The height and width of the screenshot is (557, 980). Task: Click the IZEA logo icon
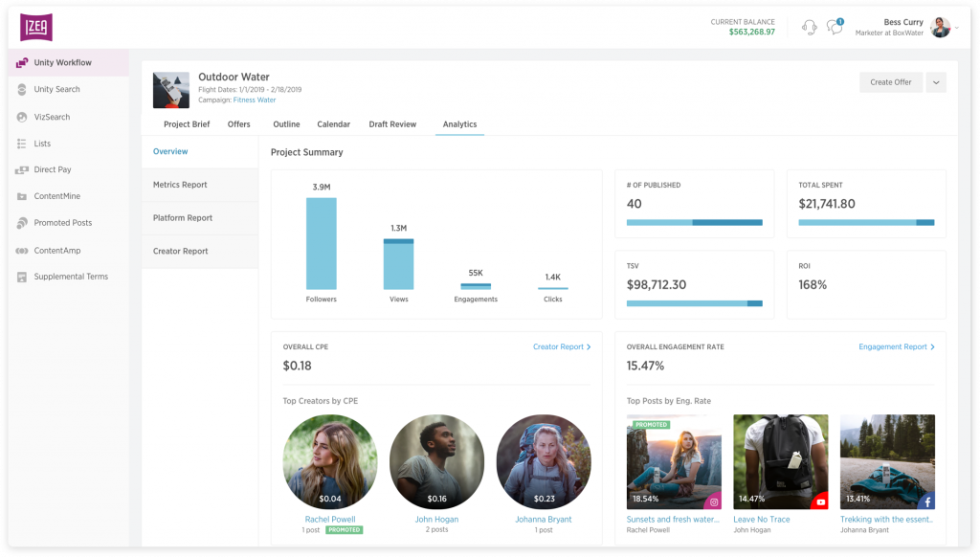36,27
